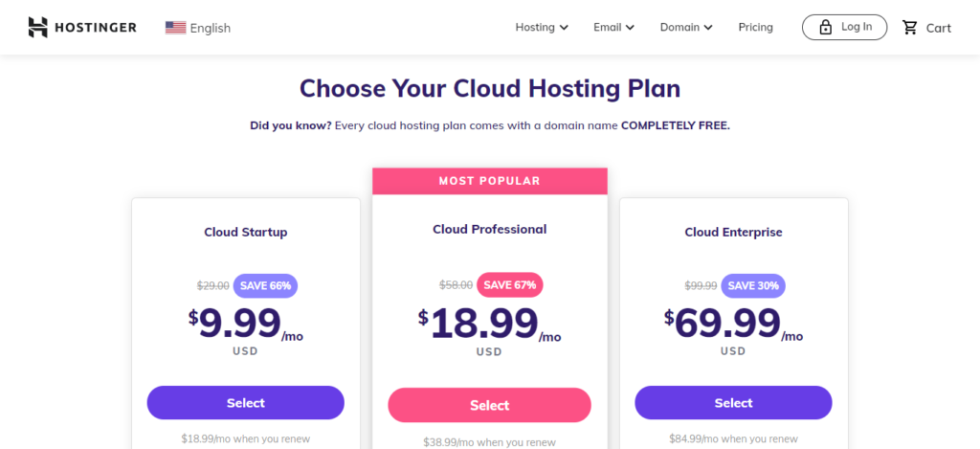
Task: Open the shopping cart icon
Action: pos(910,28)
